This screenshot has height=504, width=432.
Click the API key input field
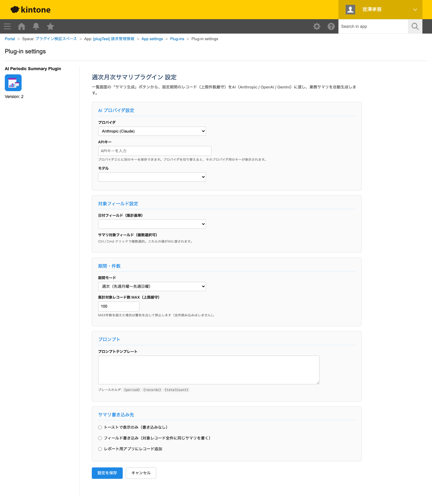[x=154, y=151]
